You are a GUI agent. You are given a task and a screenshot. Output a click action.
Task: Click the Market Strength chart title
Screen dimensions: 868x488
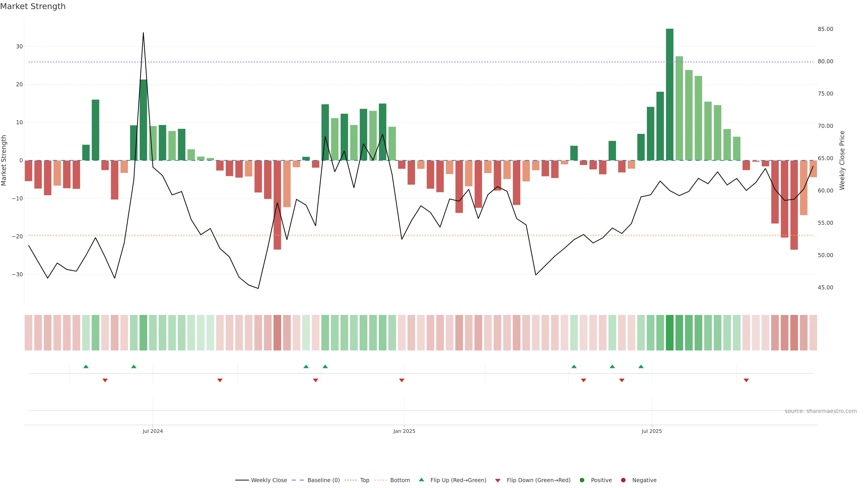pyautogui.click(x=33, y=6)
